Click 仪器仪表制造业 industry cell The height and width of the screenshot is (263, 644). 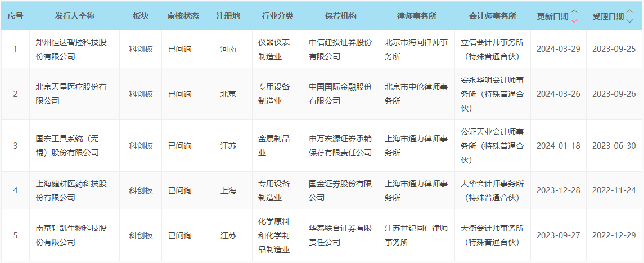coord(274,50)
